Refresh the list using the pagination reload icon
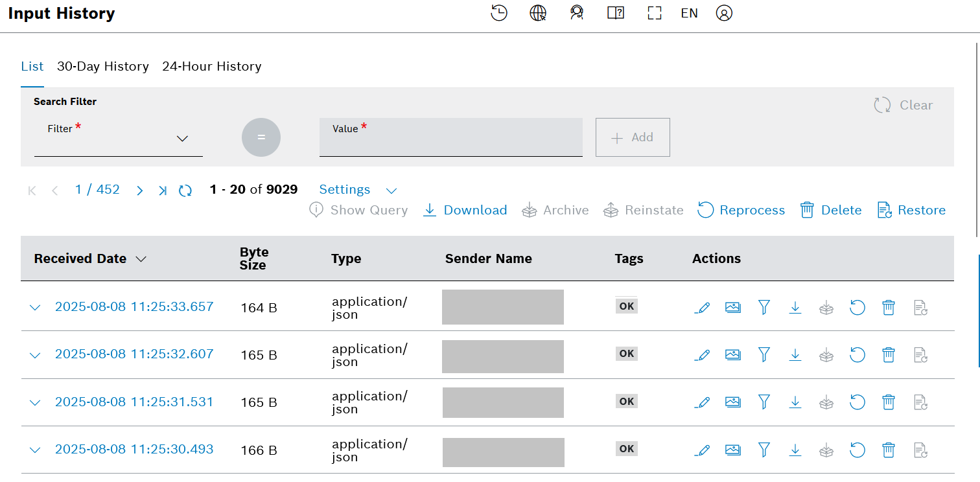980x482 pixels. coord(185,190)
